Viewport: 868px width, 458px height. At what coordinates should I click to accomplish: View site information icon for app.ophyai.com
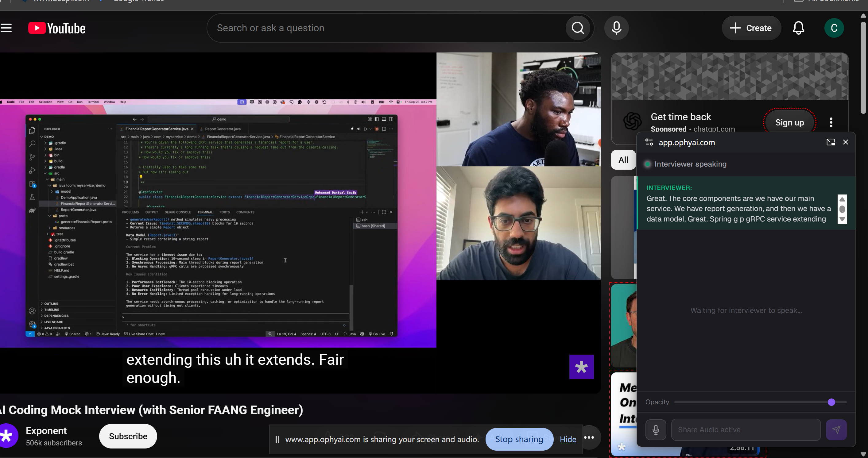(x=649, y=142)
